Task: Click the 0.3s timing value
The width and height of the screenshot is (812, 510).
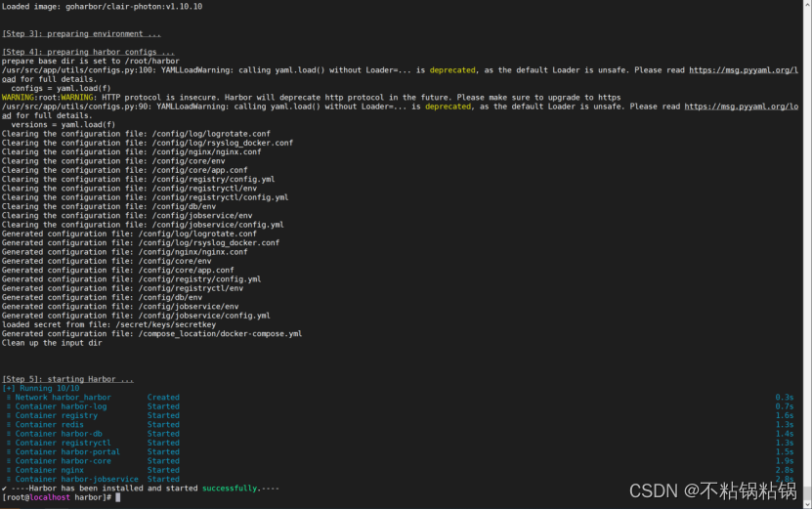Action: pos(784,398)
